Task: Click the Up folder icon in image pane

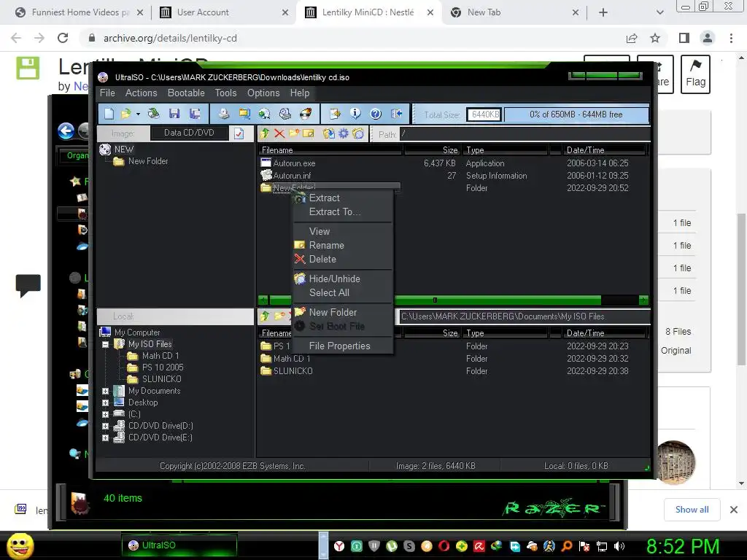Action: pos(265,134)
